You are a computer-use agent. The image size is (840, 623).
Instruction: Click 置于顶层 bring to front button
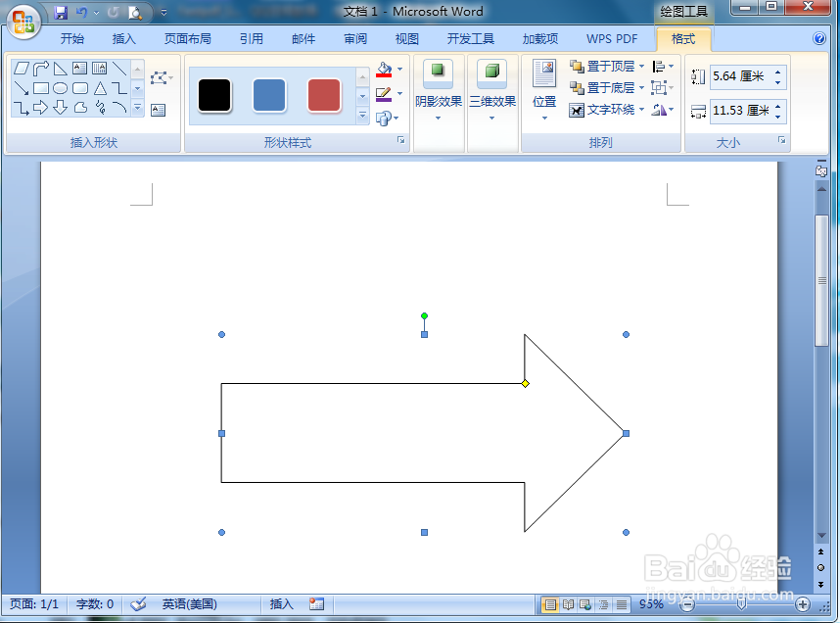[x=602, y=67]
